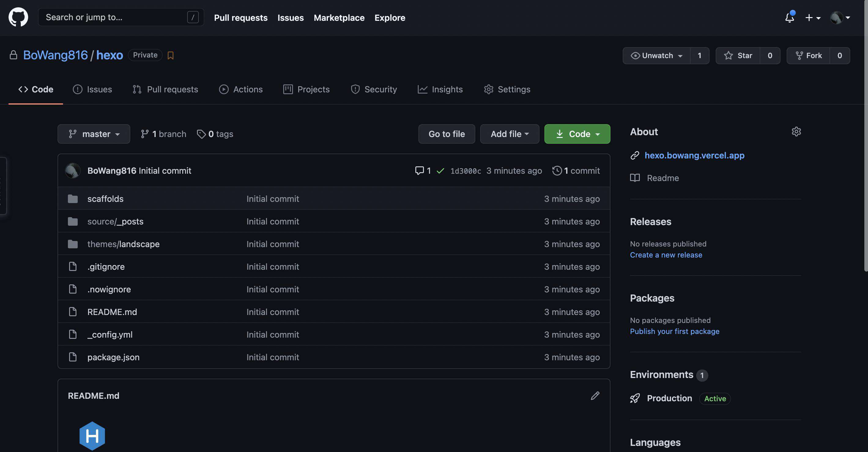Image resolution: width=868 pixels, height=452 pixels.
Task: Click the rocket icon beside Production
Action: click(x=635, y=398)
